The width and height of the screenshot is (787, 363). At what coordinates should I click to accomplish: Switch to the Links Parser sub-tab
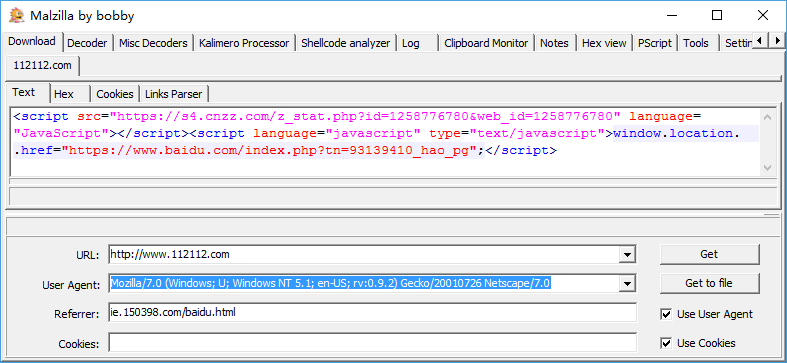tap(174, 94)
